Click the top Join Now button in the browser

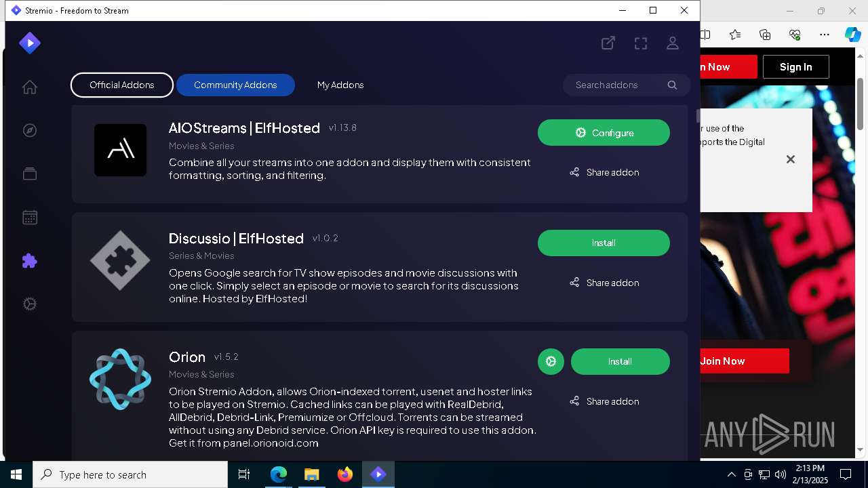728,66
